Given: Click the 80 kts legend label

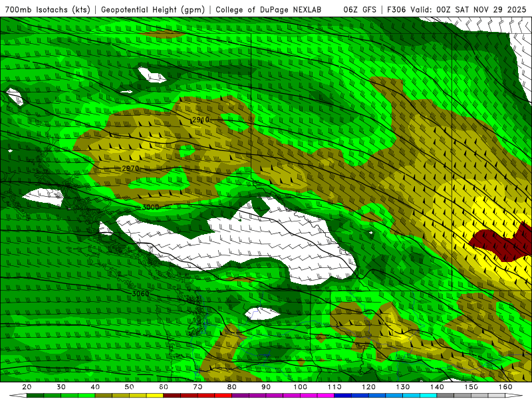Looking at the screenshot, I should click(x=231, y=387).
